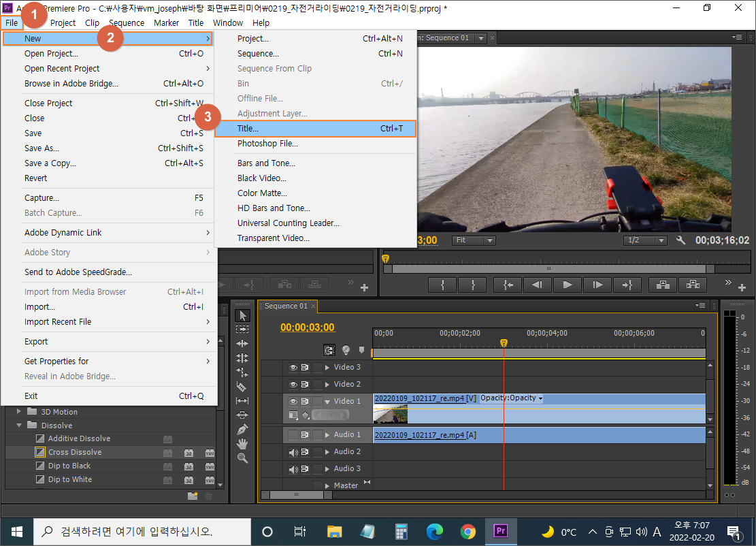
Task: Step back one frame
Action: pos(537,285)
